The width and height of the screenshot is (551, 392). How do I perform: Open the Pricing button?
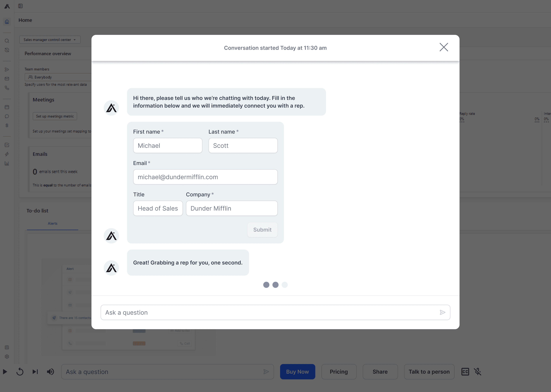tap(339, 372)
